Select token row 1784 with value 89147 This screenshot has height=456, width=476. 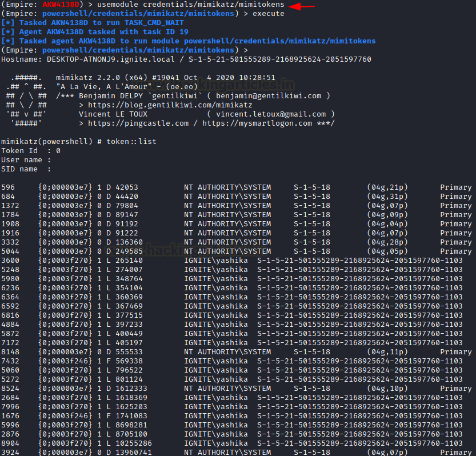[x=237, y=215]
